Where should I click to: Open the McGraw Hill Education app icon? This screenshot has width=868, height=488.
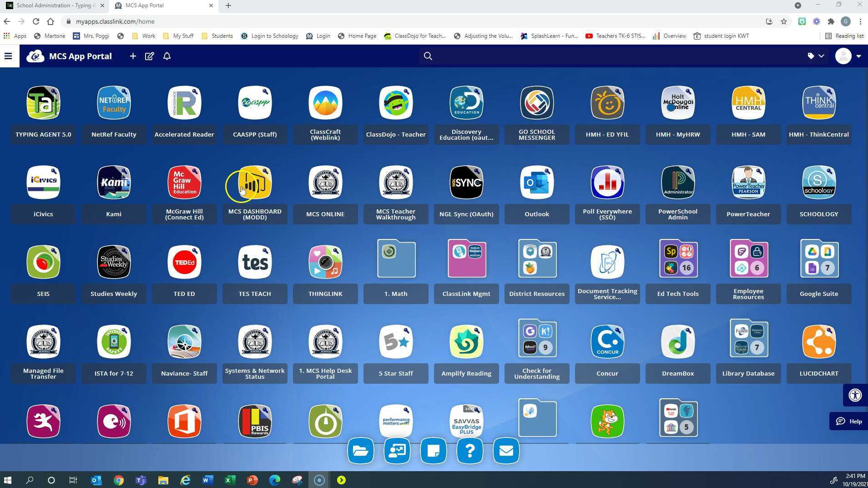(x=184, y=183)
